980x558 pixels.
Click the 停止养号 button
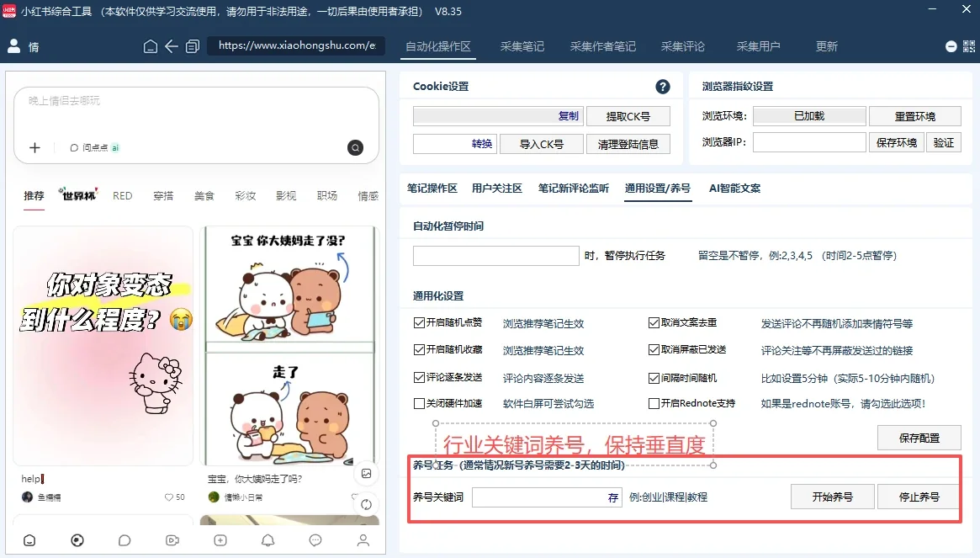(919, 497)
